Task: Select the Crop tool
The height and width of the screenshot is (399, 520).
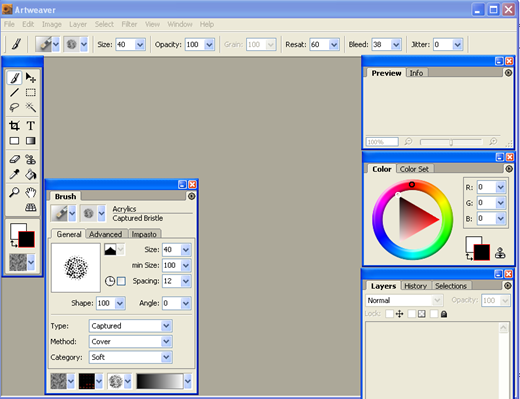Action: click(14, 126)
